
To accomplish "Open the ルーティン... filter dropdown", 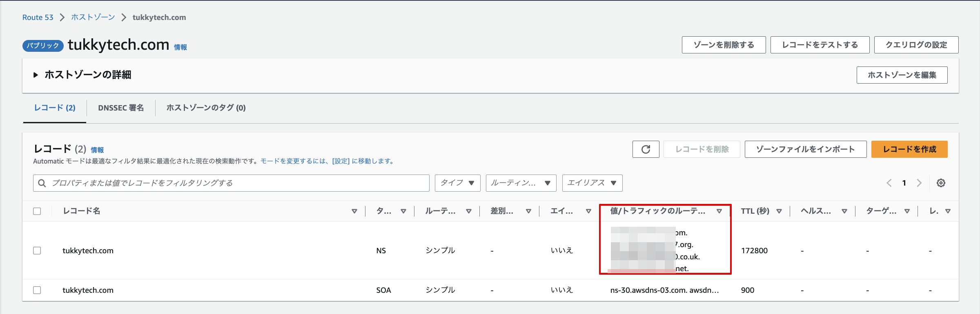I will (x=521, y=183).
